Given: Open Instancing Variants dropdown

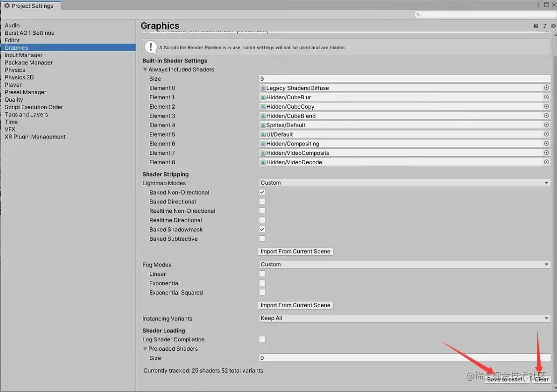Looking at the screenshot, I should (x=405, y=318).
